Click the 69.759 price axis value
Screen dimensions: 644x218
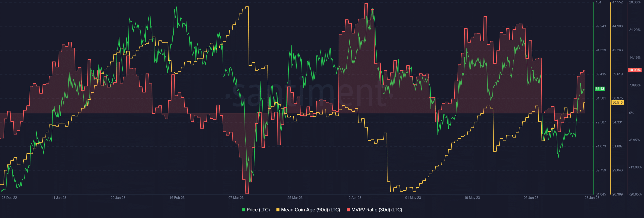click(x=601, y=170)
